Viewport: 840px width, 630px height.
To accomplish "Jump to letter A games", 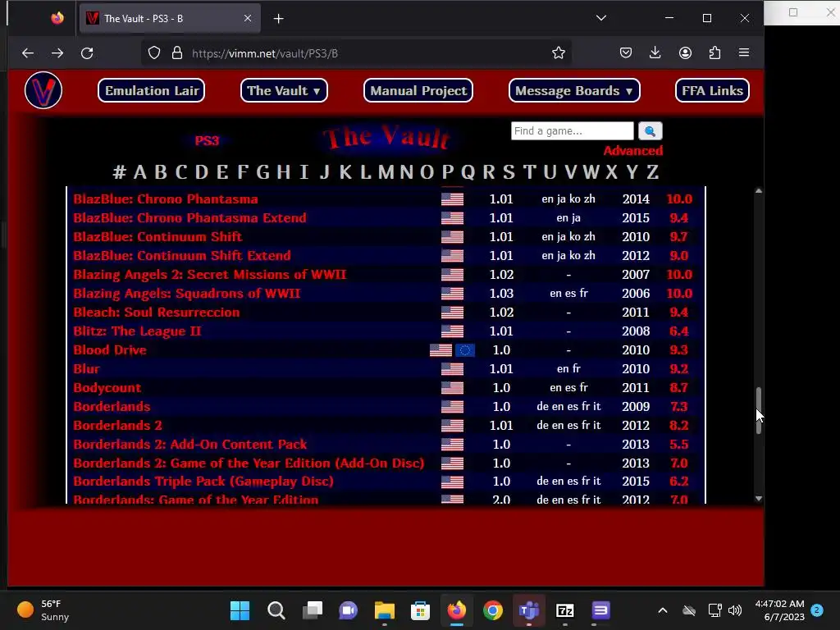I will click(139, 172).
